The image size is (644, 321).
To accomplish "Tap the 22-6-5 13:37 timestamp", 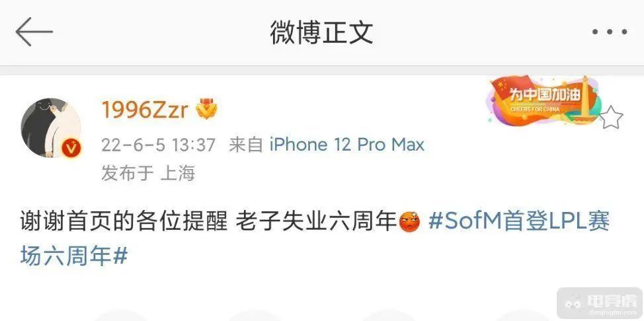I will click(x=158, y=145).
